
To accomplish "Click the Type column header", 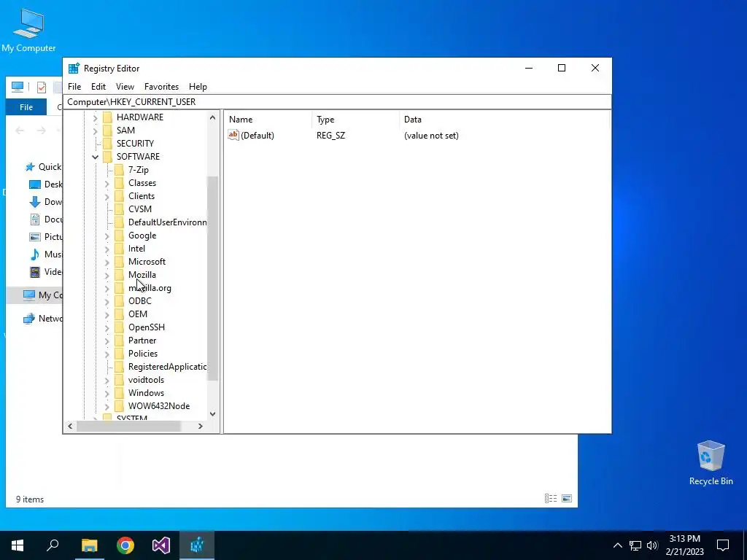I will (x=355, y=120).
